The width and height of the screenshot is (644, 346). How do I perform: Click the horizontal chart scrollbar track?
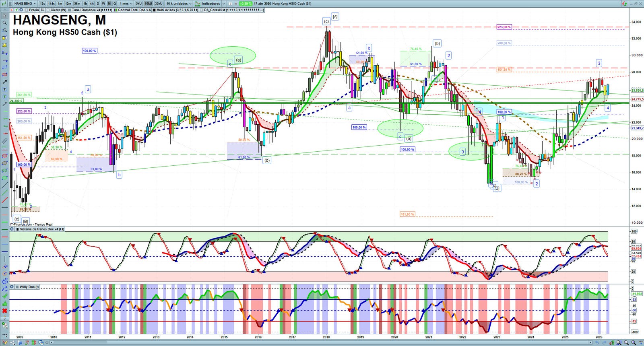click(x=320, y=343)
